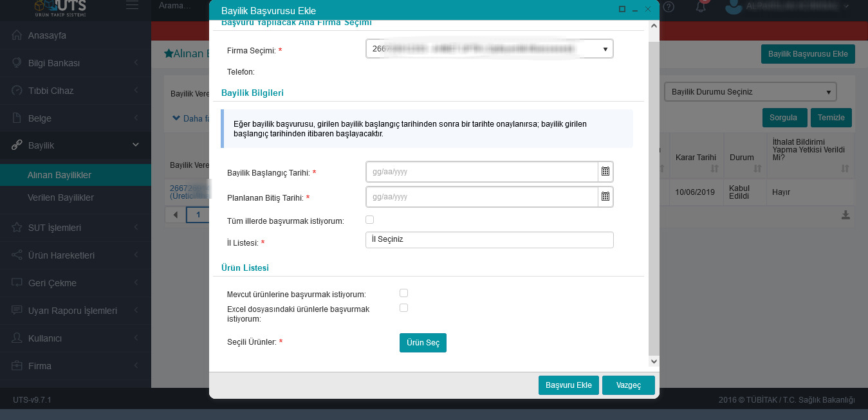Screen dimensions: 868x420
Task: Expand the İl Seçiniz list field
Action: point(489,240)
